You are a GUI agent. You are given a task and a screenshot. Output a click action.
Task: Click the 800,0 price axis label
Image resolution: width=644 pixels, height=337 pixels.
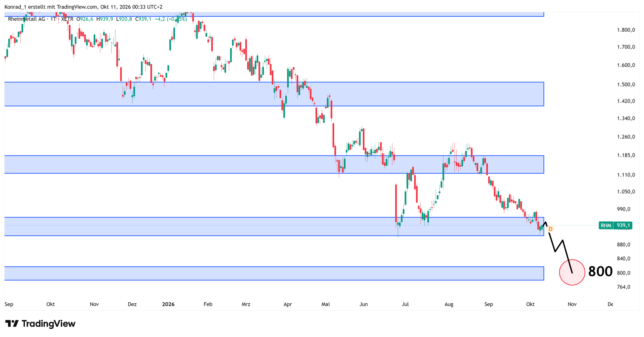tap(624, 273)
